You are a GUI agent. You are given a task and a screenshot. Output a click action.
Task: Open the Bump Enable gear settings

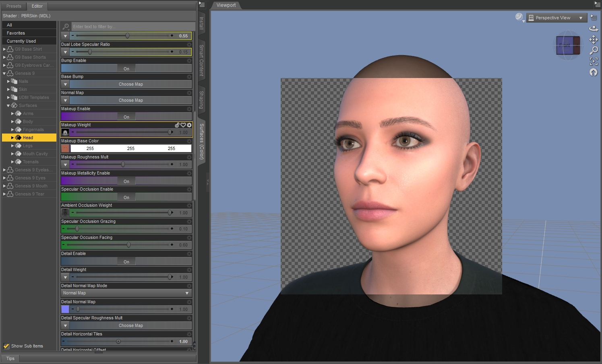coord(189,61)
